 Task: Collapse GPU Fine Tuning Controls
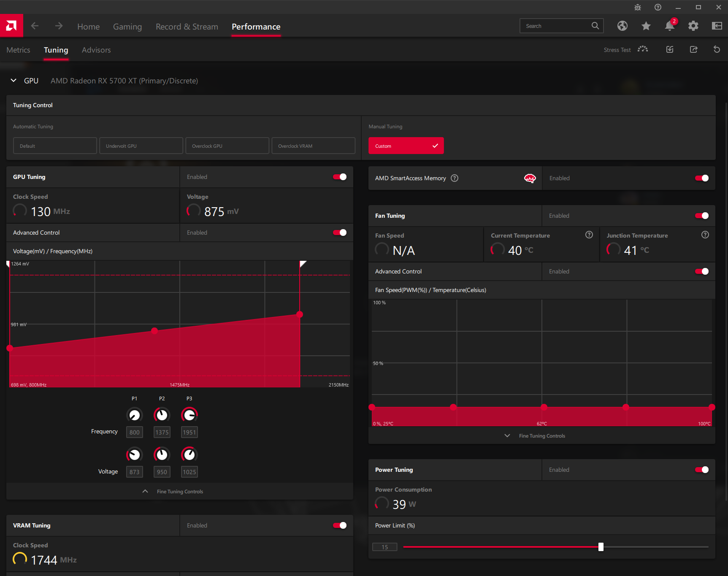point(173,491)
